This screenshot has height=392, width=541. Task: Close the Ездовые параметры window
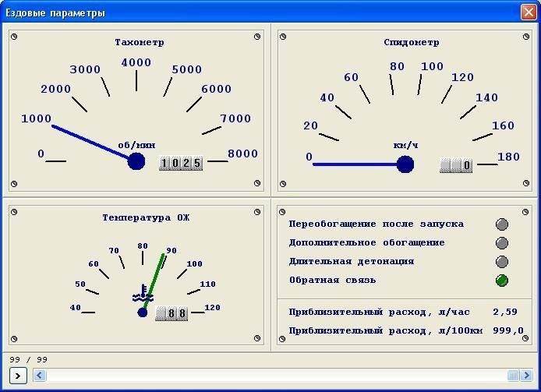pyautogui.click(x=528, y=12)
